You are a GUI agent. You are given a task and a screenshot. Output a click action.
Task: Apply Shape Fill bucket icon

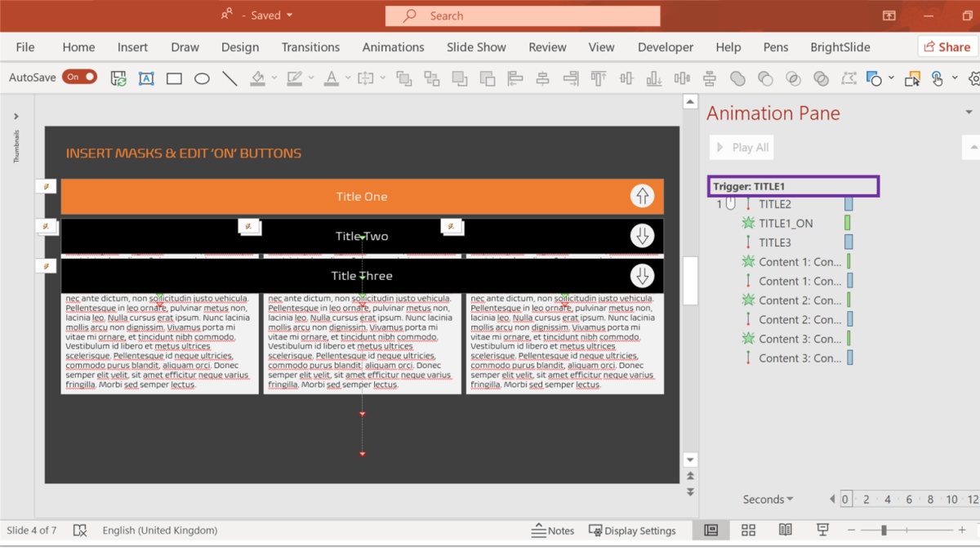[257, 78]
